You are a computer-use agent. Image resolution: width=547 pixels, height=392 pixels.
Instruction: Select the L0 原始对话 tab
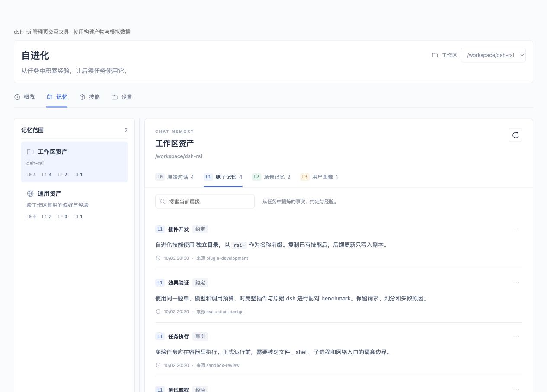[x=175, y=177]
